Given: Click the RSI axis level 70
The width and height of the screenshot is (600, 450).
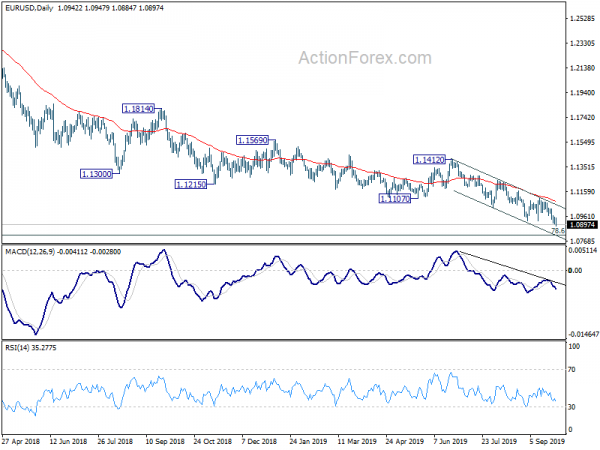Looking at the screenshot, I should pos(572,370).
